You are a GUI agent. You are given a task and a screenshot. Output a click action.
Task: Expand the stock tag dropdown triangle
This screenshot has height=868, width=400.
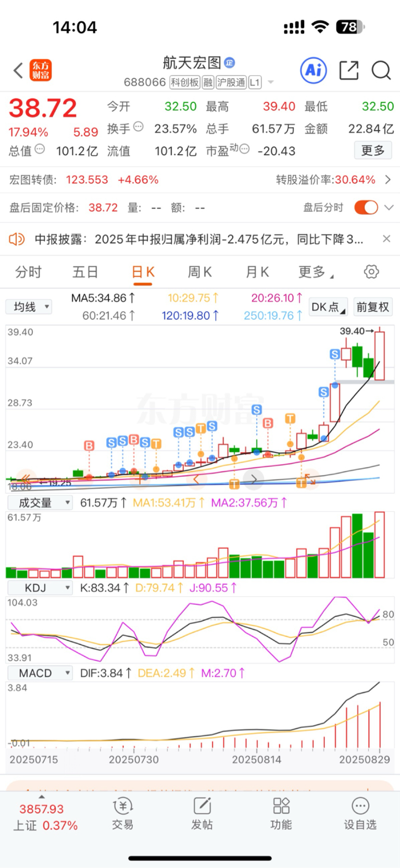(270, 82)
